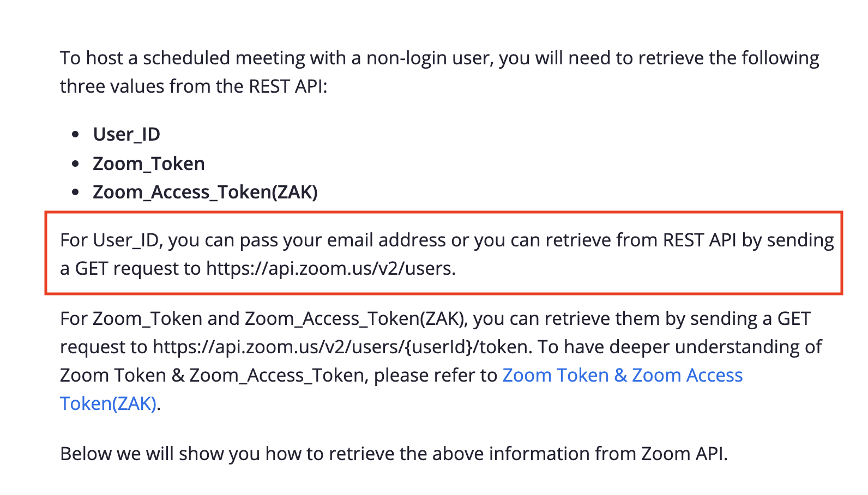
Task: Open the Token(ZAK) link continuation
Action: pyautogui.click(x=108, y=404)
